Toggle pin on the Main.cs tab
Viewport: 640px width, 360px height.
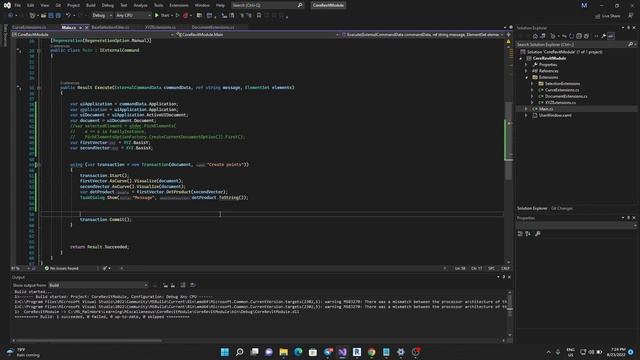click(x=80, y=27)
